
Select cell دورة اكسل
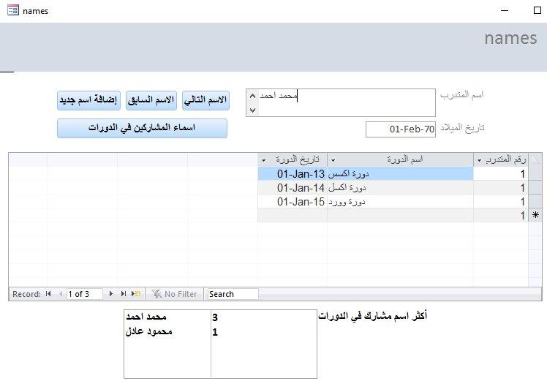click(400, 188)
